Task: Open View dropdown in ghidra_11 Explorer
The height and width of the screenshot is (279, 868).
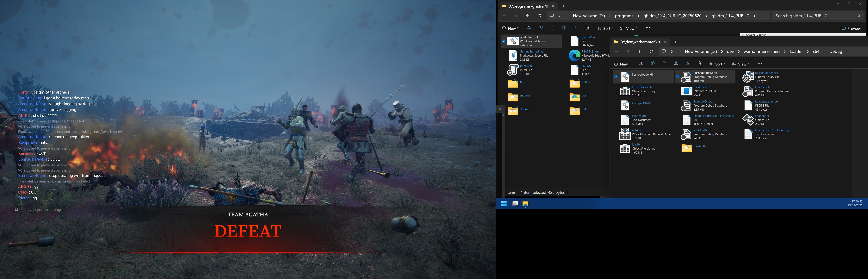Action: tap(629, 28)
